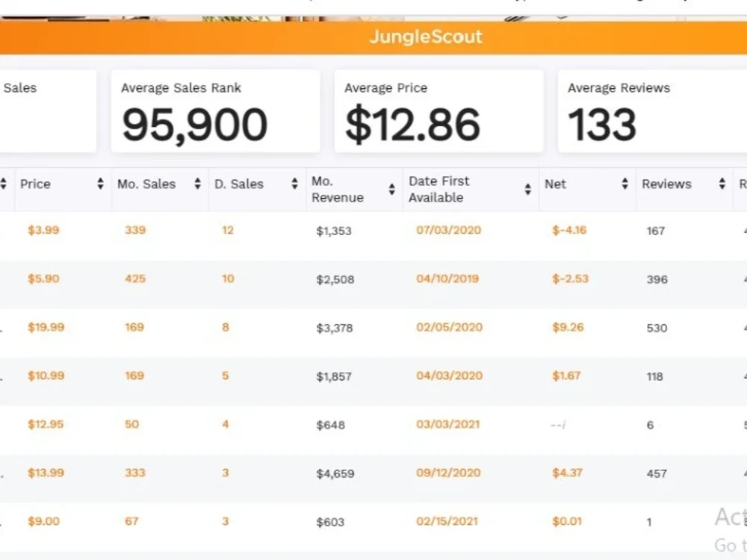Click the $3.99 price cell
Viewport: 747px width, 560px height.
[x=43, y=230]
